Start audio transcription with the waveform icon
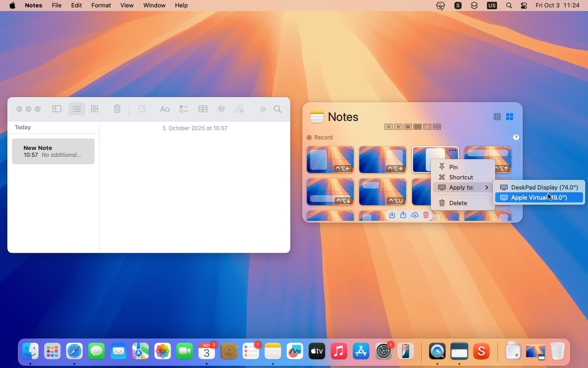 221,109
